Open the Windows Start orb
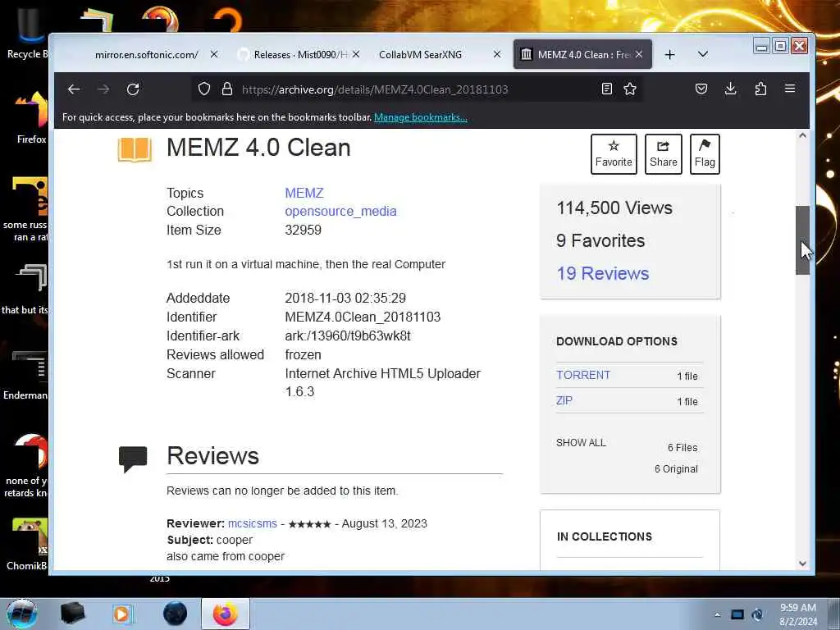Image resolution: width=840 pixels, height=630 pixels. 22,614
